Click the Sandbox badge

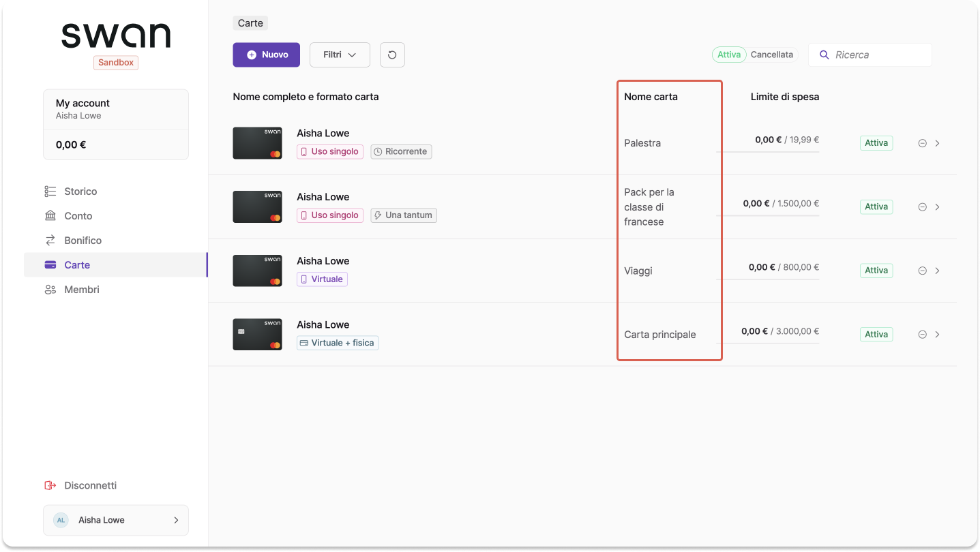tap(116, 63)
